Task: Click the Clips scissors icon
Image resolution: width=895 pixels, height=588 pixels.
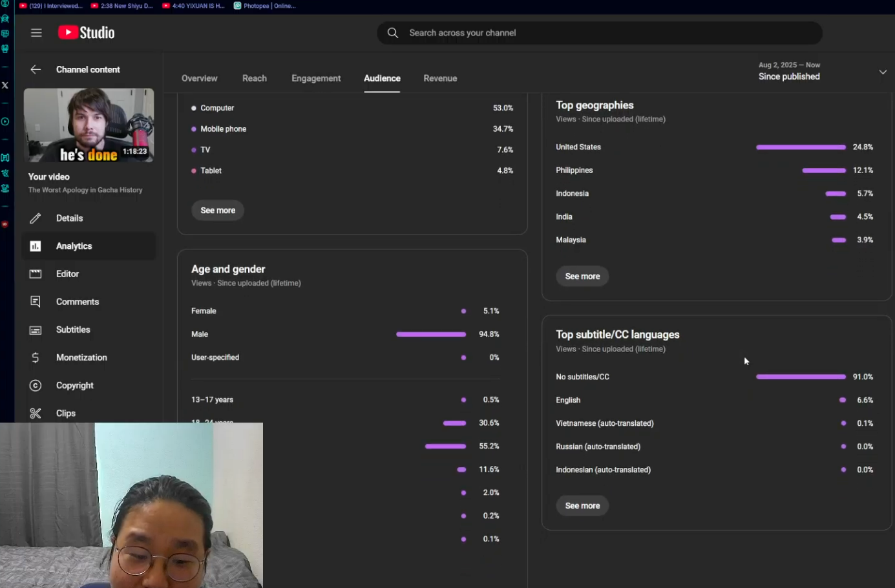Action: [x=36, y=413]
